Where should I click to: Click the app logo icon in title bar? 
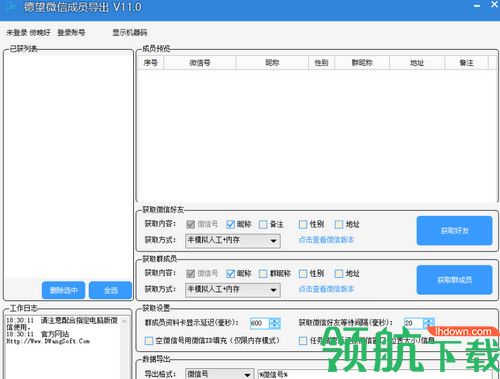[11, 7]
